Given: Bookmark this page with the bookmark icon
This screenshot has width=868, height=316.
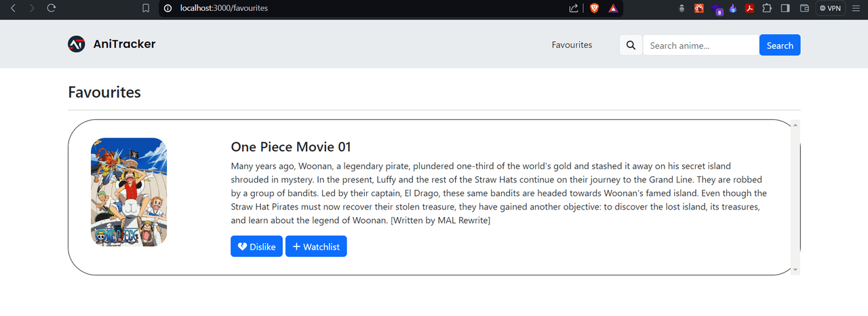Looking at the screenshot, I should pos(146,8).
